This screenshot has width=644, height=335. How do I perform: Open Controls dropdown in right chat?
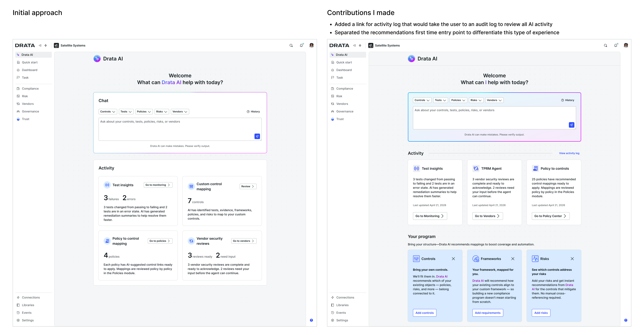[422, 100]
